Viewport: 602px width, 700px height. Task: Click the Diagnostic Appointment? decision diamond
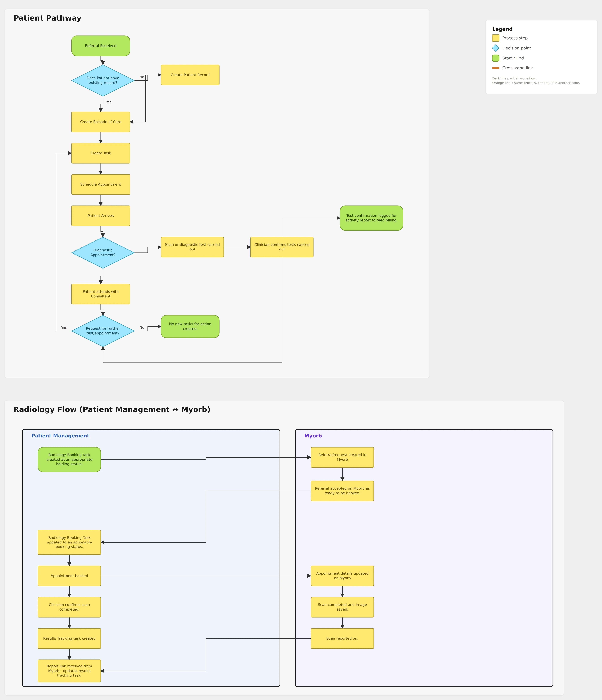coord(103,253)
